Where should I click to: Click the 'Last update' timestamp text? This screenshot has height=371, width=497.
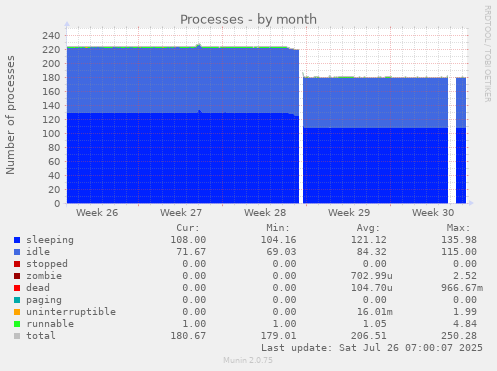pos(372,348)
